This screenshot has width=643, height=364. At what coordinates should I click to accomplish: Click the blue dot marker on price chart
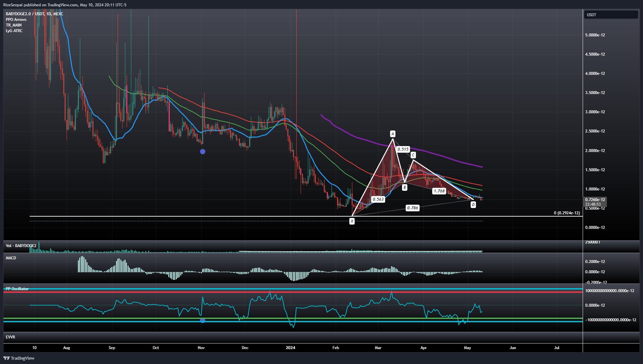(203, 152)
